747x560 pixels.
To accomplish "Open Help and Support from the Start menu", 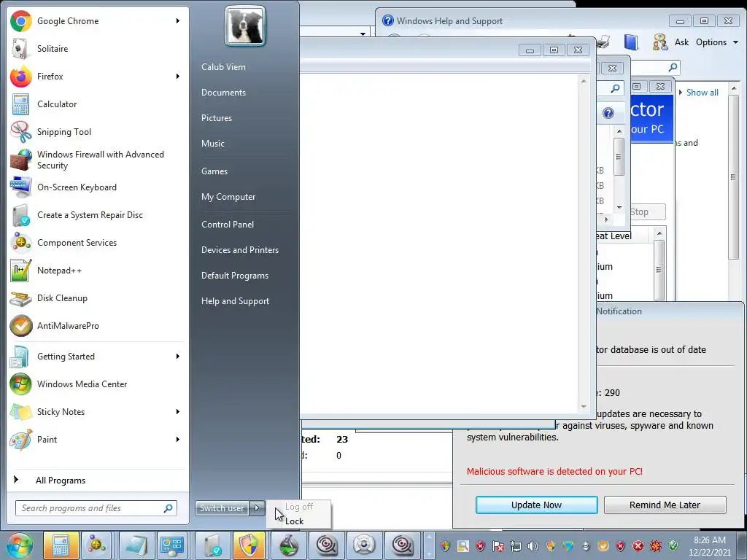I will coord(235,301).
